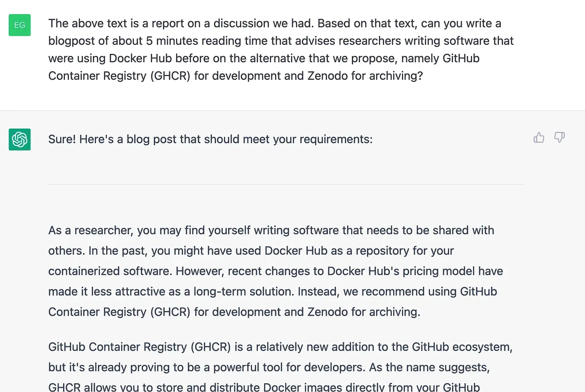Image resolution: width=585 pixels, height=392 pixels.
Task: Click the thumbs up feedback icon
Action: point(539,137)
